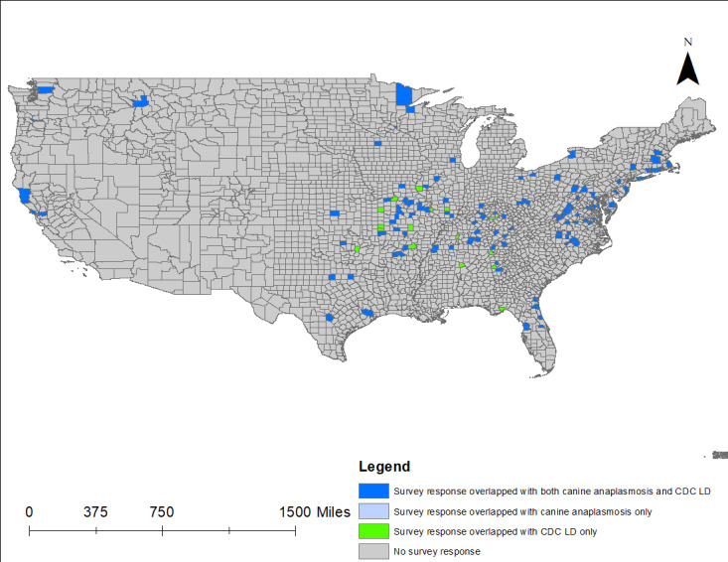This screenshot has width=728, height=562.
Task: Click 'Survey response overlapped with CDC LD only'
Action: [x=496, y=531]
